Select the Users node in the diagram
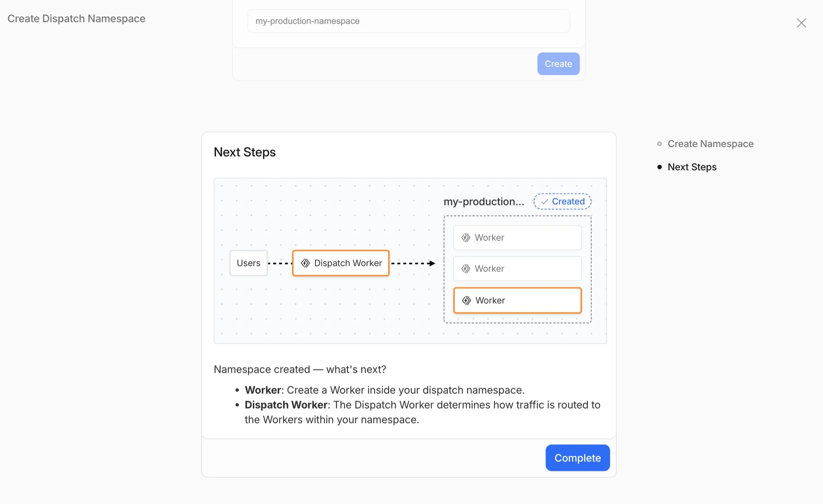The height and width of the screenshot is (504, 823). [248, 263]
